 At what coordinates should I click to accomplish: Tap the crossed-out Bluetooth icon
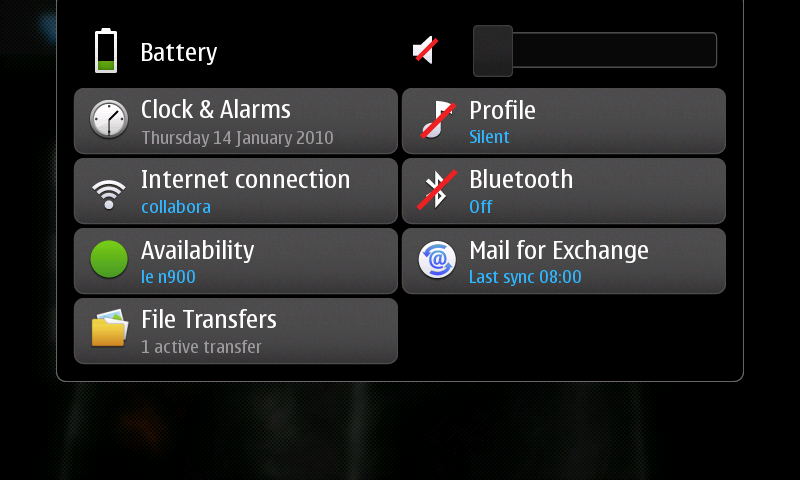pos(437,190)
